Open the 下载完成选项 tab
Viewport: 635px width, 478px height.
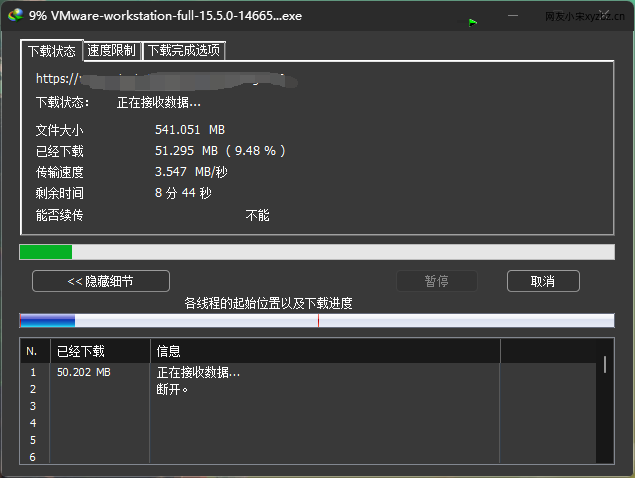[184, 50]
